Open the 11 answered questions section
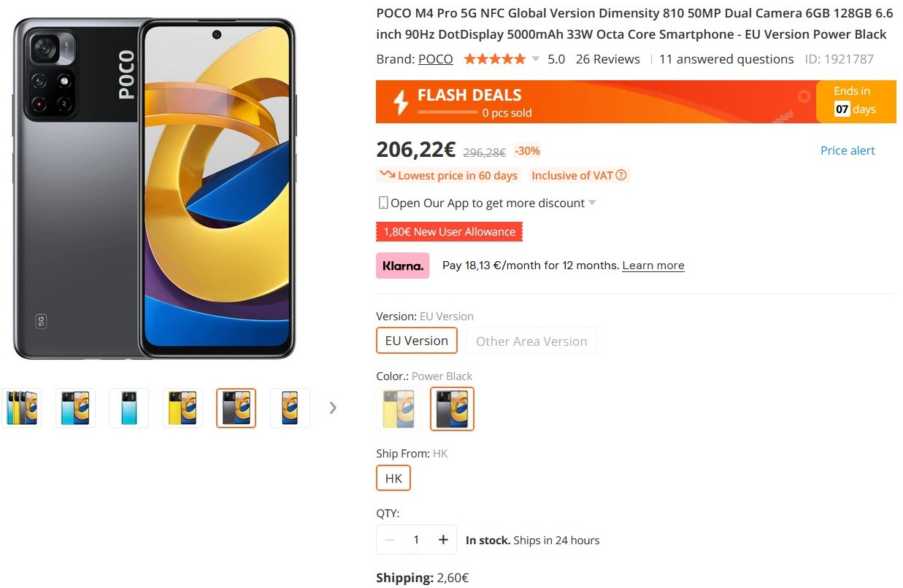 pyautogui.click(x=726, y=59)
